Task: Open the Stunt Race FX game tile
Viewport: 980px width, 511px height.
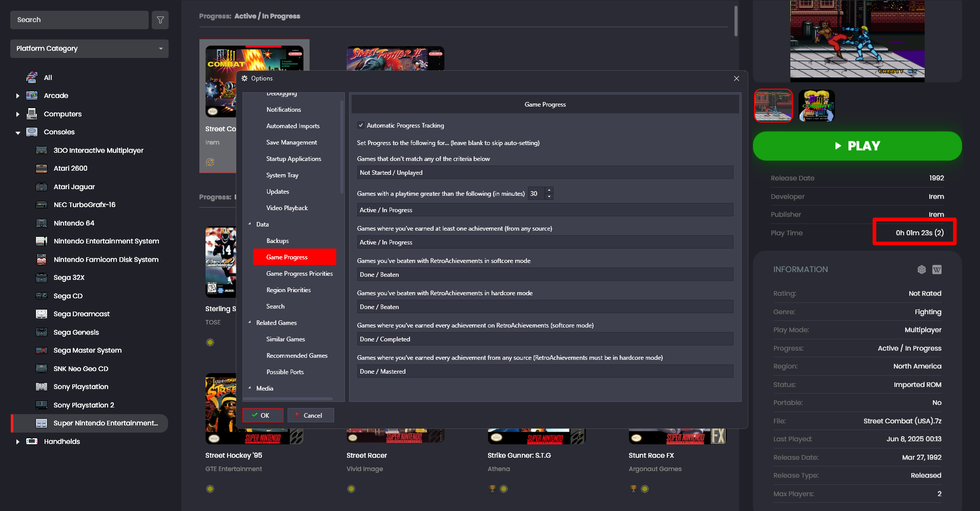Action: point(677,435)
